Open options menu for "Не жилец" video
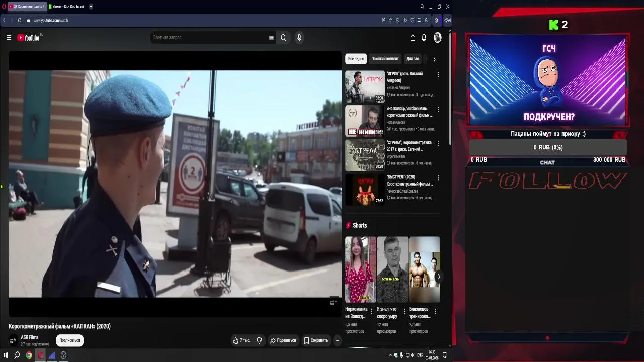Image resolution: width=644 pixels, height=362 pixels. [x=438, y=109]
